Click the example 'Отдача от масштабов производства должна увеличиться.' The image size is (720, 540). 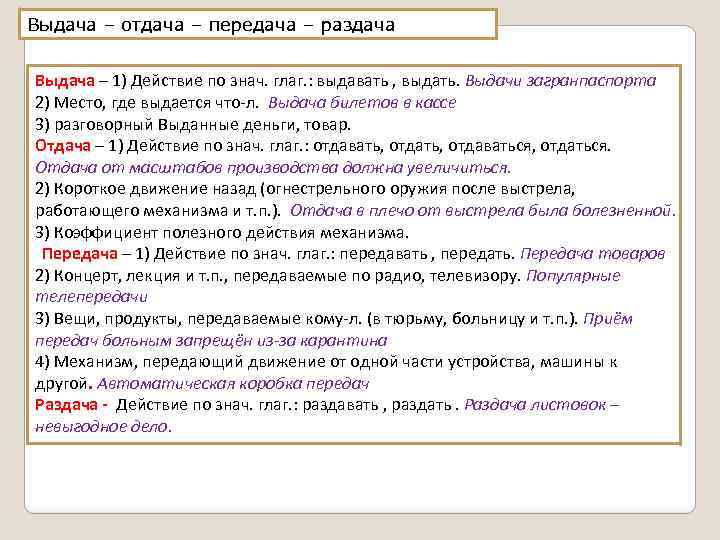pyautogui.click(x=273, y=168)
